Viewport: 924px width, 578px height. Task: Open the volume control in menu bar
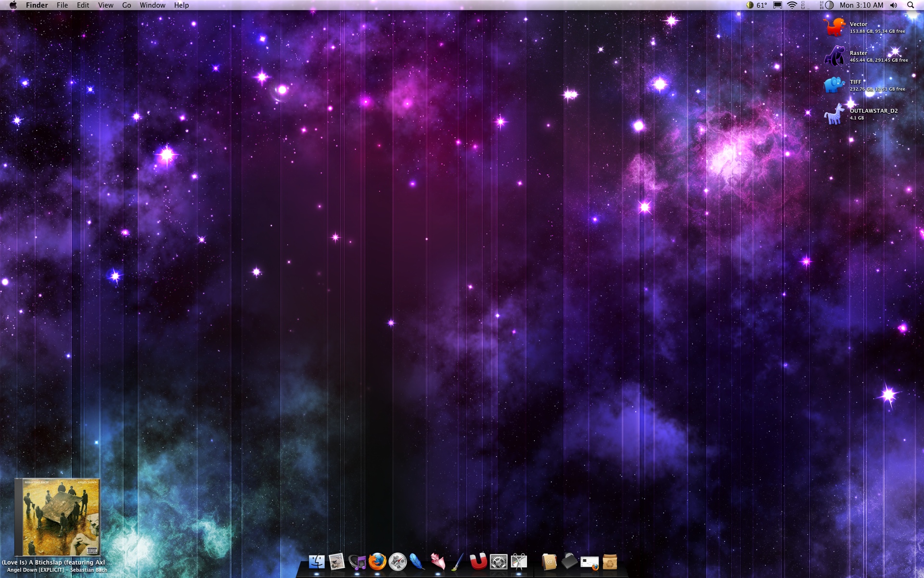[x=894, y=5]
